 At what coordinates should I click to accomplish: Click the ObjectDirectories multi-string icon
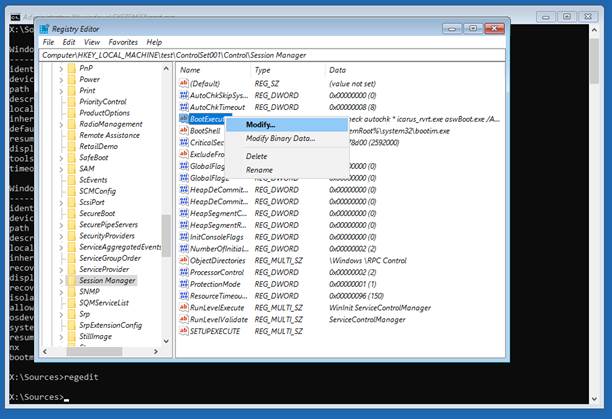point(184,260)
